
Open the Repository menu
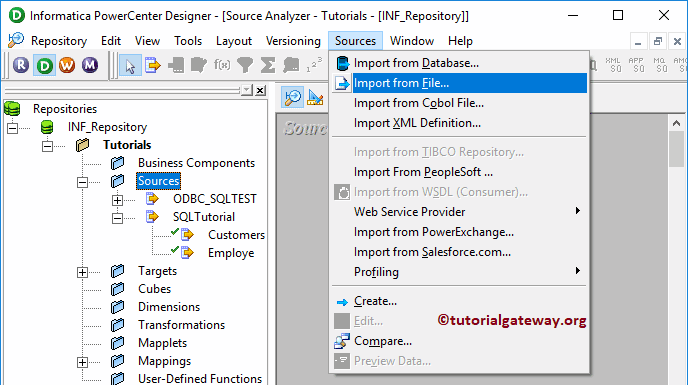[59, 41]
